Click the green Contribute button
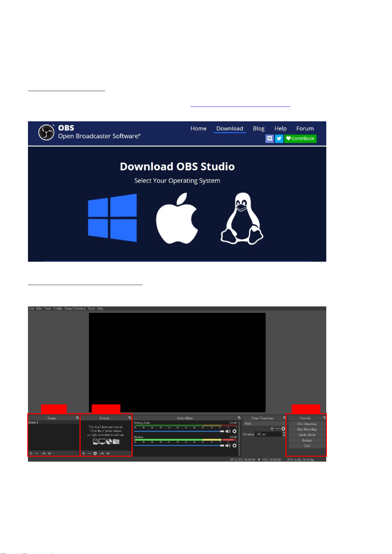 pyautogui.click(x=300, y=138)
